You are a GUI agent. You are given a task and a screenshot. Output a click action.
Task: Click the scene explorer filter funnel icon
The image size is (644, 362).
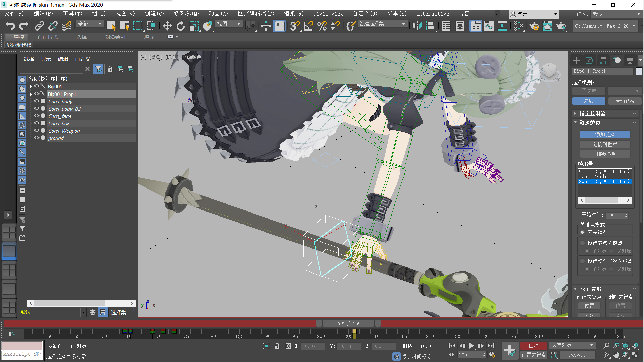(x=98, y=69)
